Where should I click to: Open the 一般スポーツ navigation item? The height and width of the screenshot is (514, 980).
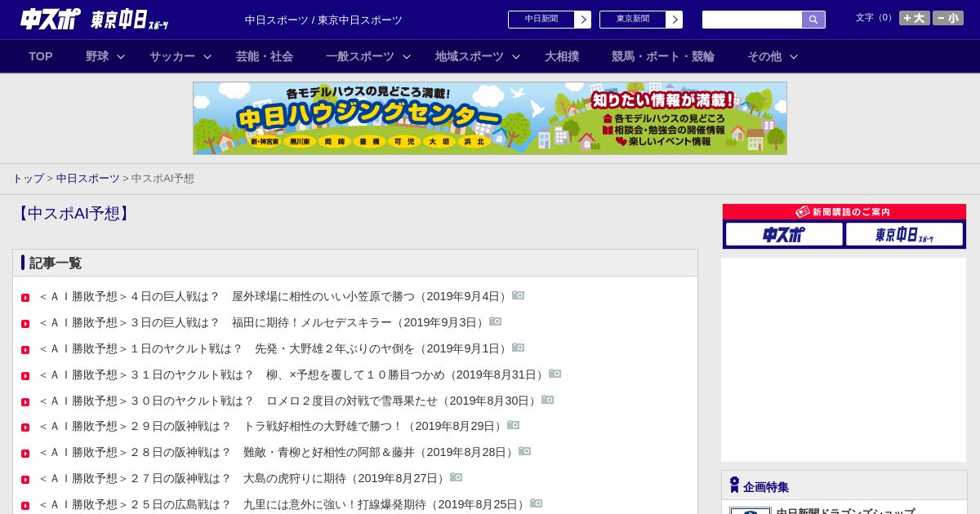[x=360, y=56]
